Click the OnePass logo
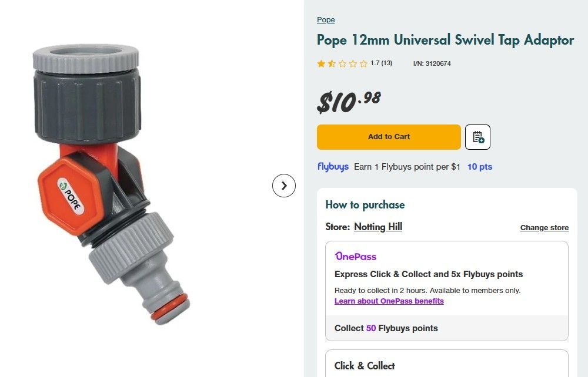Image resolution: width=588 pixels, height=377 pixels. click(x=356, y=257)
